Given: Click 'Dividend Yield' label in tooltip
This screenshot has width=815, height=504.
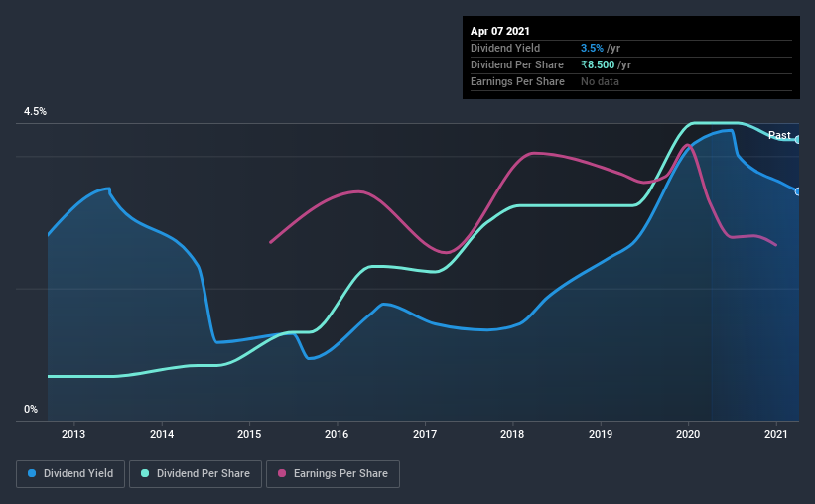Looking at the screenshot, I should tap(505, 48).
